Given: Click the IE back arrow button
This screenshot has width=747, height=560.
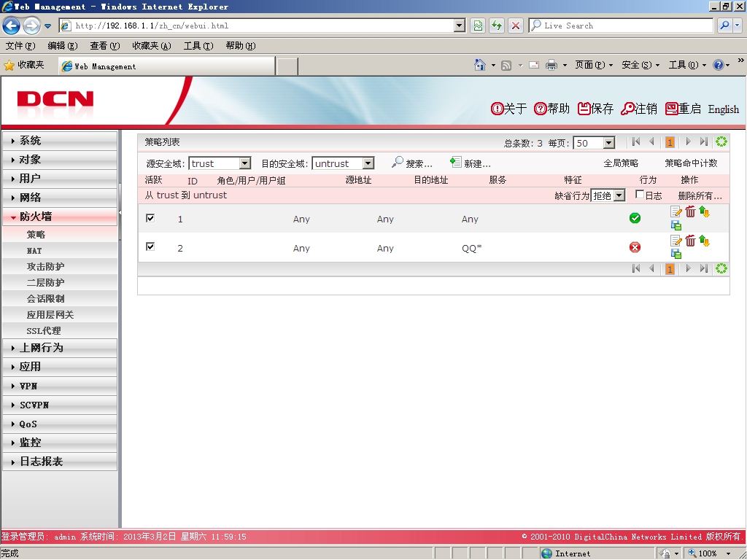Looking at the screenshot, I should click(x=12, y=26).
